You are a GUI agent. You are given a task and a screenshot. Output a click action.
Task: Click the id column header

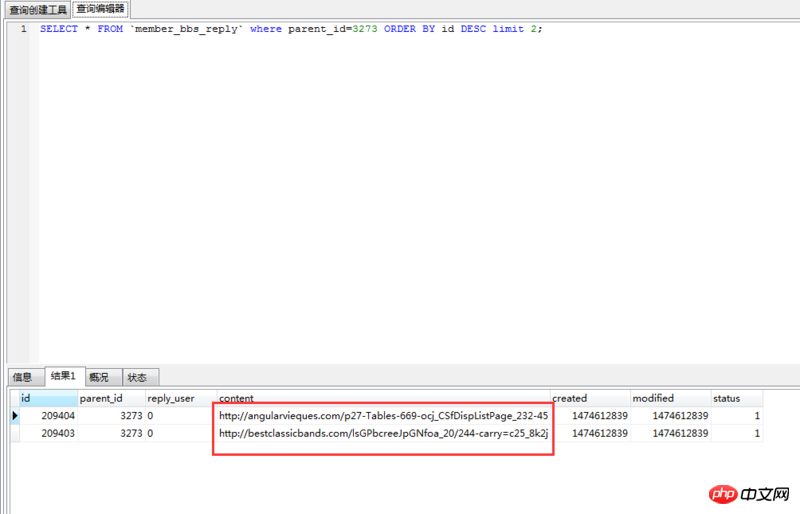[47, 398]
